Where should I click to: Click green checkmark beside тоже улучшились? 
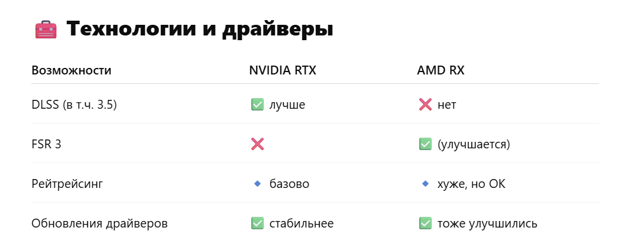pyautogui.click(x=425, y=223)
